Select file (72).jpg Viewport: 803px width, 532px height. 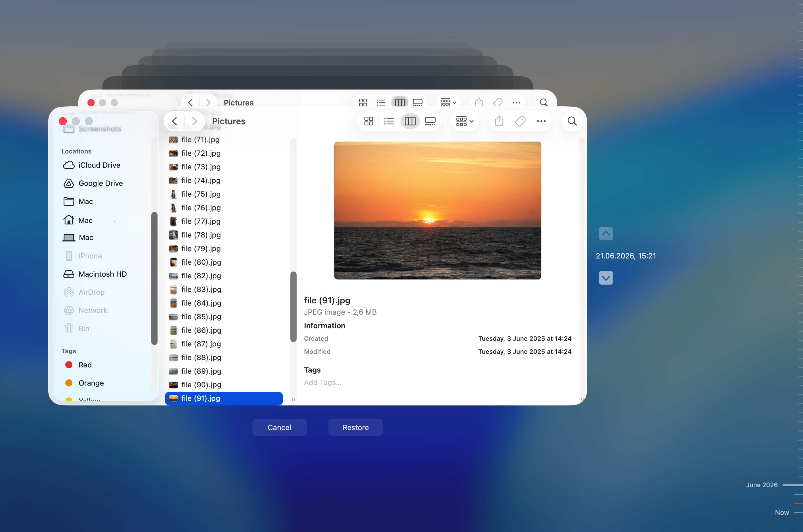tap(224, 153)
